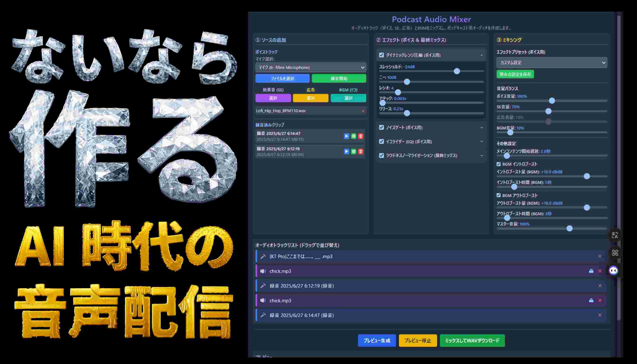Open the エフェクトプリセット dropdown showing カスタム設定
The image size is (637, 364).
[551, 63]
